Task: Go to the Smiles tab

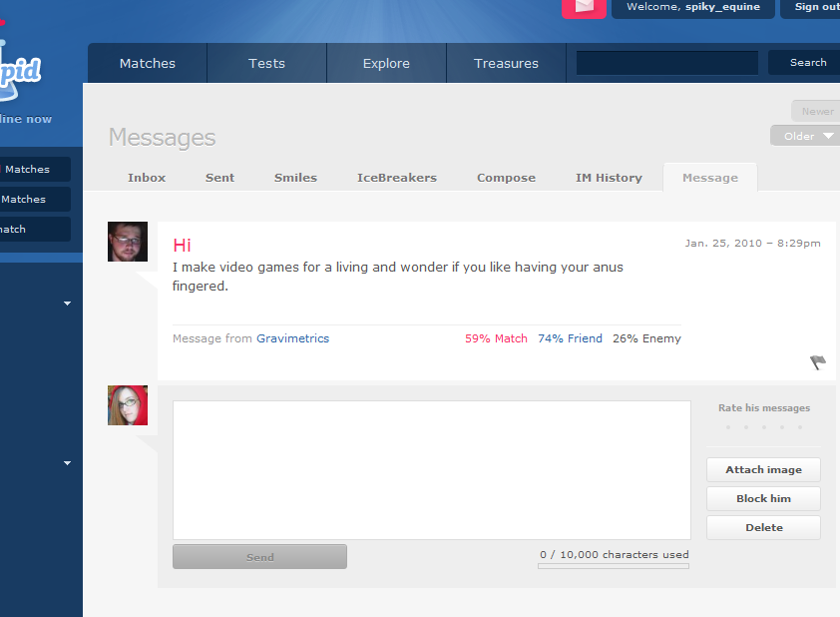Action: pyautogui.click(x=295, y=178)
